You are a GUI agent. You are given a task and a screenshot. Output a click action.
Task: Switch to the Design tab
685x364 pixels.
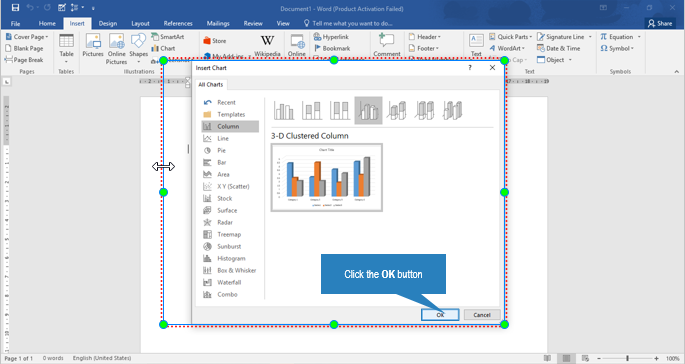107,24
